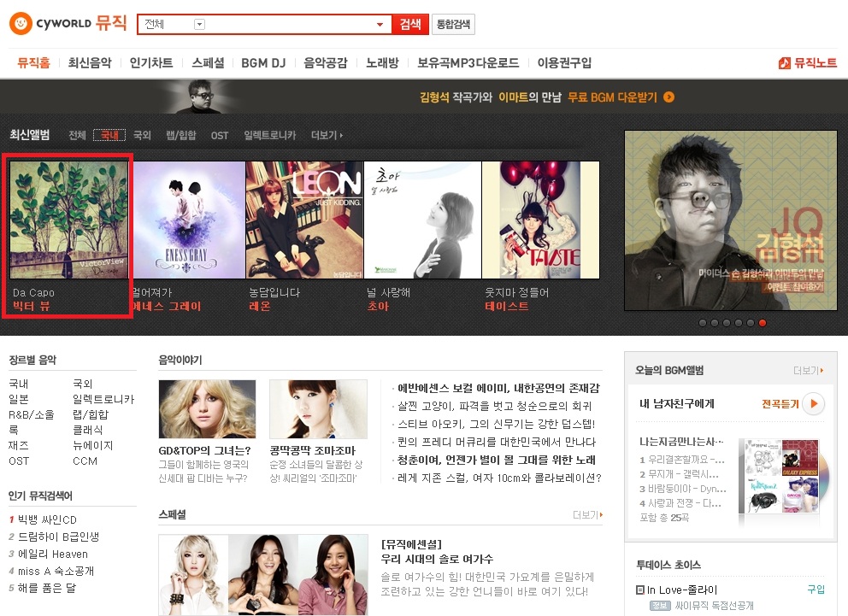Open the 레온 artist link
Image resolution: width=848 pixels, height=616 pixels.
click(x=260, y=307)
